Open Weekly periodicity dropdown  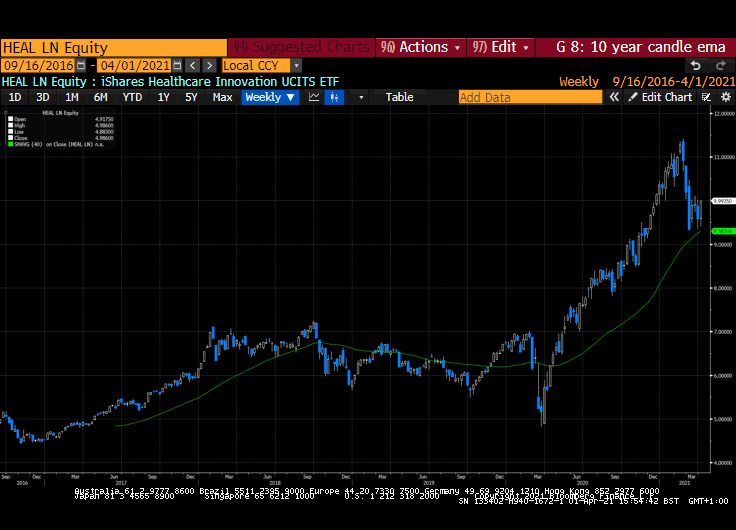[x=270, y=97]
